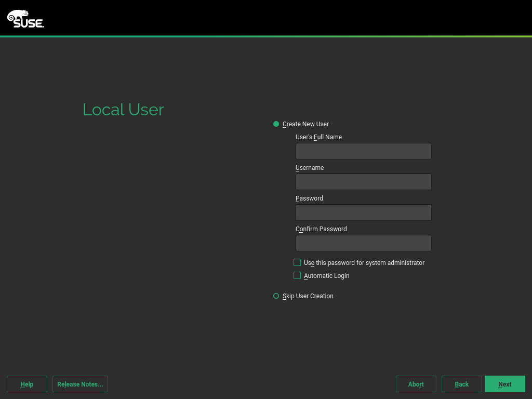
Task: Click the SUSE chameleon logo
Action: [x=25, y=19]
